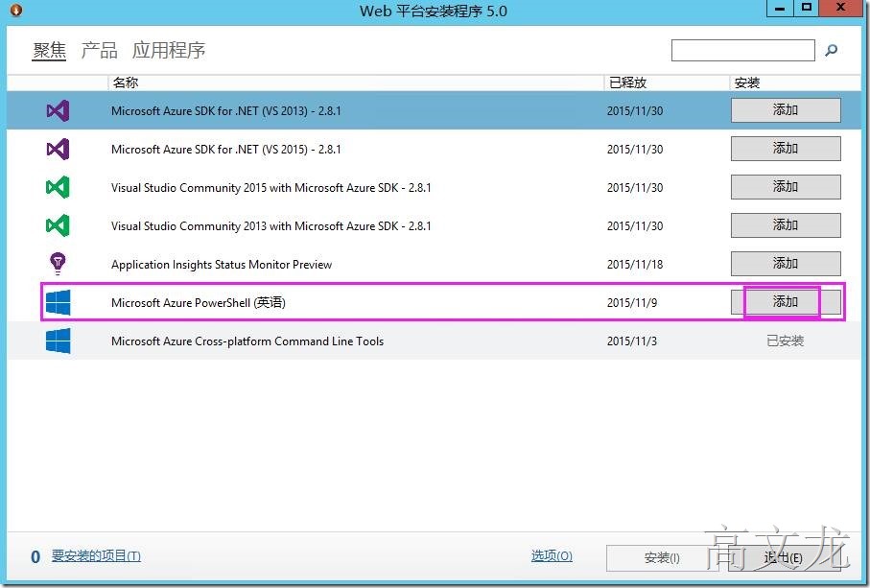Image resolution: width=870 pixels, height=588 pixels.
Task: Select Visual Studio Community 2013 with Microsoft Azure SDK
Action: 270,225
